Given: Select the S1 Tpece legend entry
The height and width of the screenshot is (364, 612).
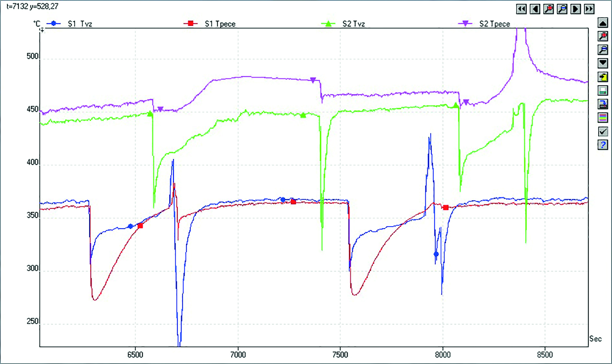Looking at the screenshot, I should pyautogui.click(x=220, y=24).
